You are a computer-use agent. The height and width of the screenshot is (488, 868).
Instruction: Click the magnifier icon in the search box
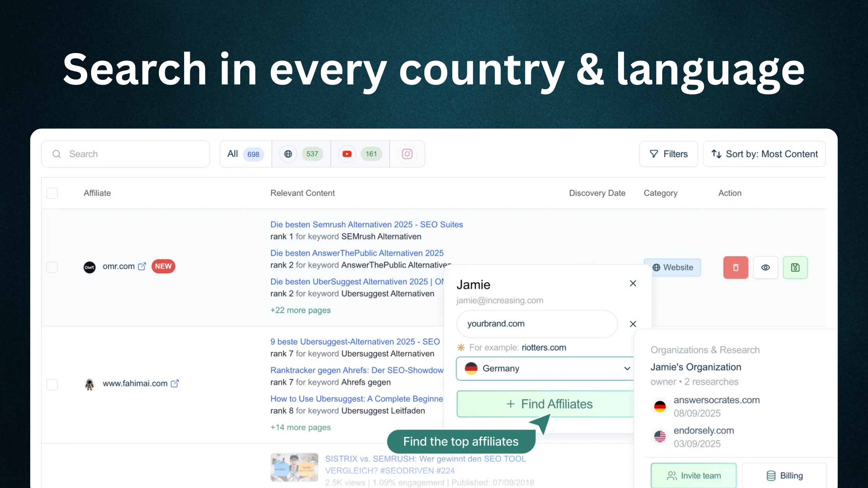point(57,154)
